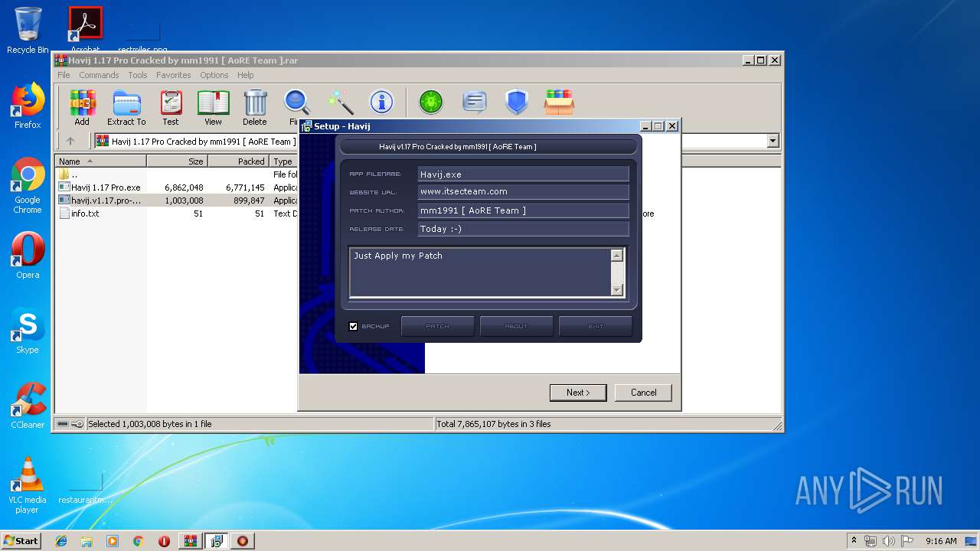Select the havij.v1.17.pro-... file row

pyautogui.click(x=178, y=201)
